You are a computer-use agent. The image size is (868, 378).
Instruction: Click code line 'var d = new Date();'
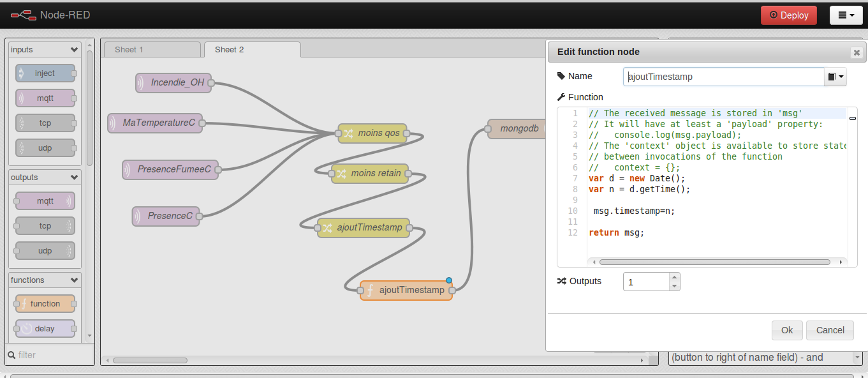[636, 178]
